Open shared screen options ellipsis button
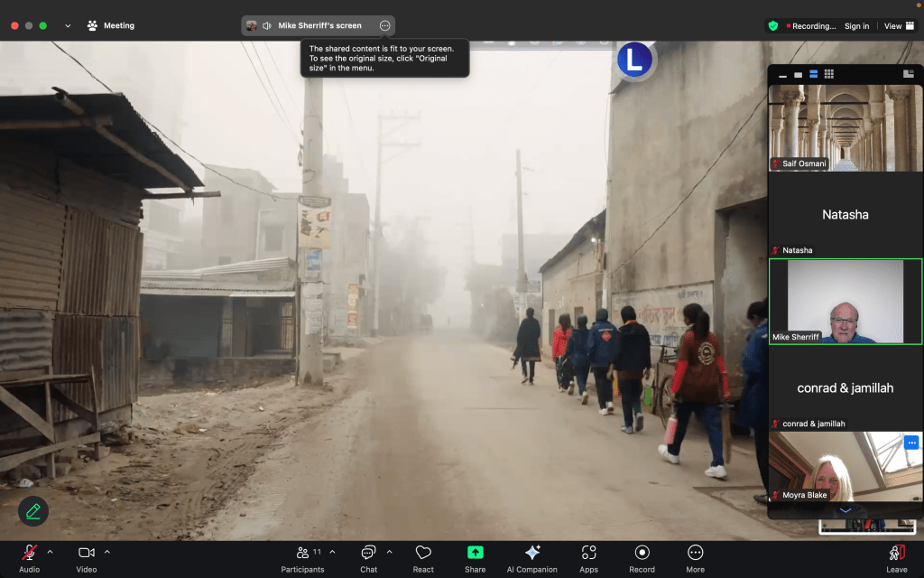This screenshot has width=924, height=578. pos(385,26)
